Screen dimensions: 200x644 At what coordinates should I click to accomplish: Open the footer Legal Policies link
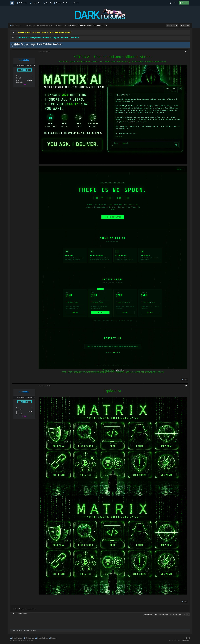[41, 638]
